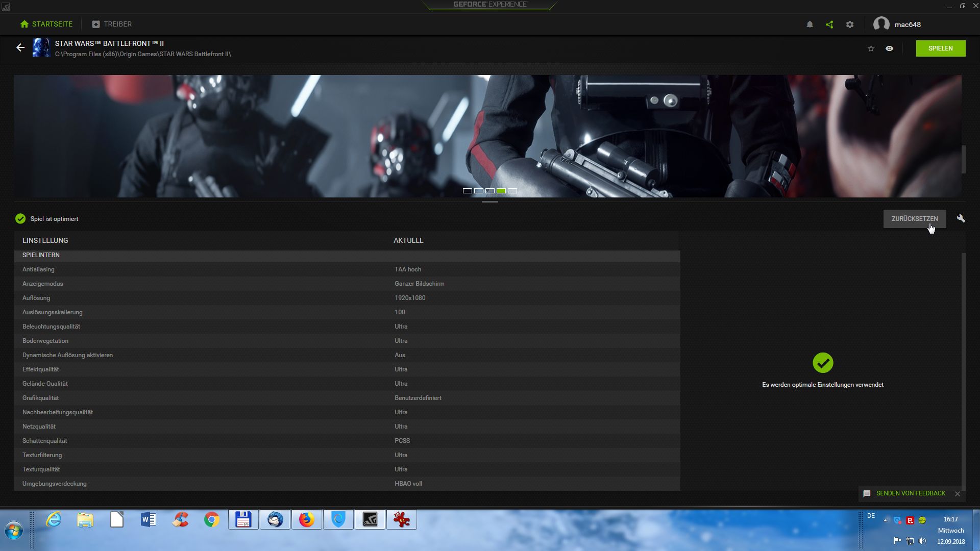
Task: Collapse the SPIELINTERN settings section
Action: (41, 255)
